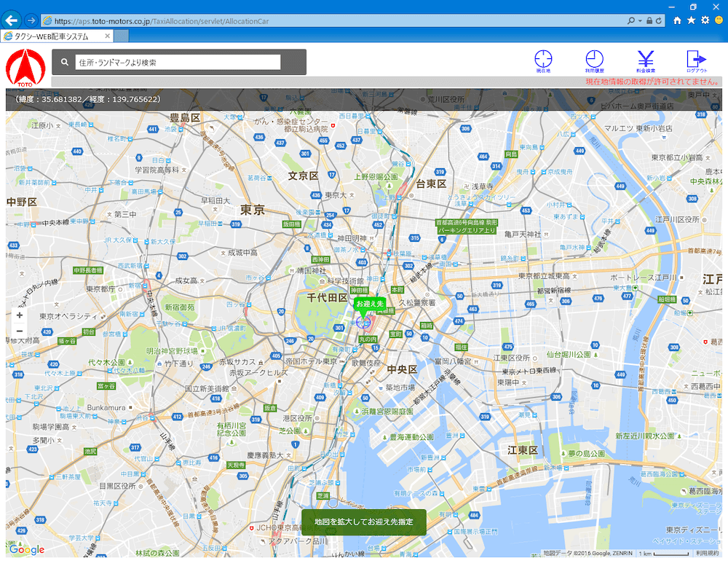Click the browser home icon
Screen dimensions: 728x566
pyautogui.click(x=677, y=20)
